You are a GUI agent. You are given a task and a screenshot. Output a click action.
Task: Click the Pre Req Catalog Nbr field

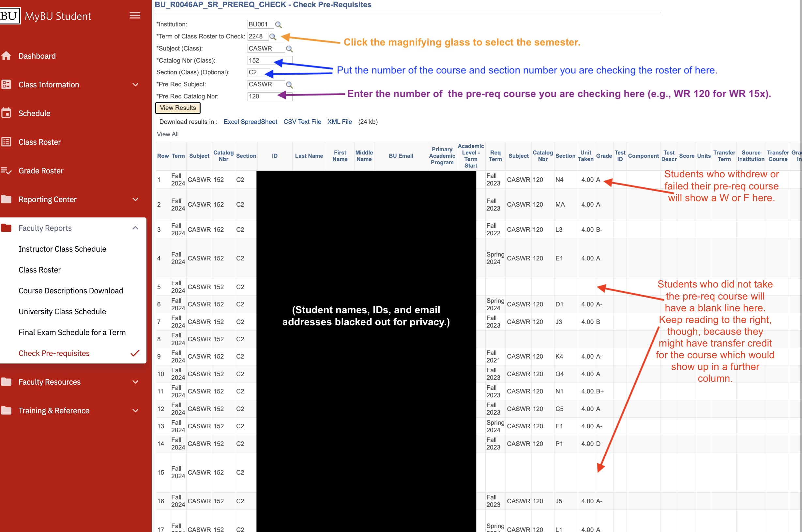tap(269, 96)
